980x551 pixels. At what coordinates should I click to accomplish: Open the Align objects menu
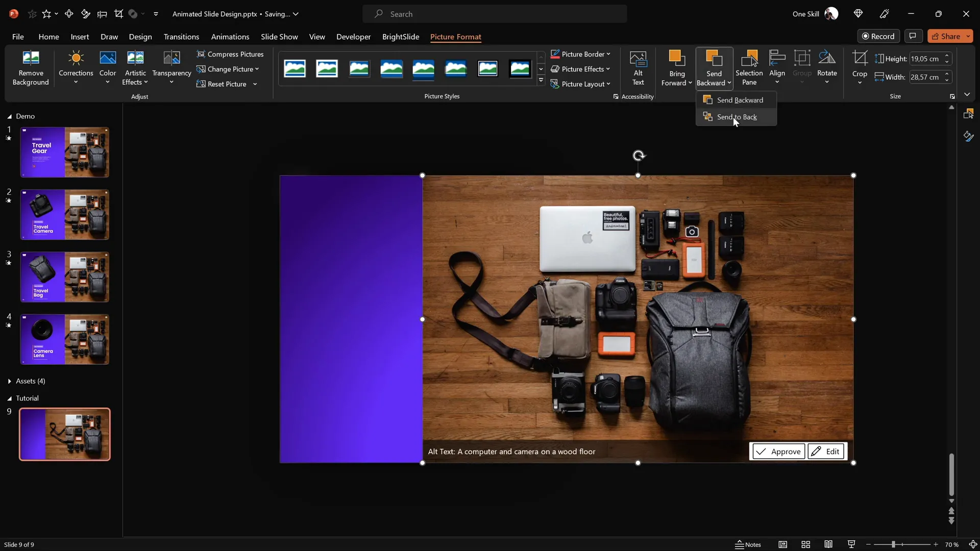click(777, 67)
